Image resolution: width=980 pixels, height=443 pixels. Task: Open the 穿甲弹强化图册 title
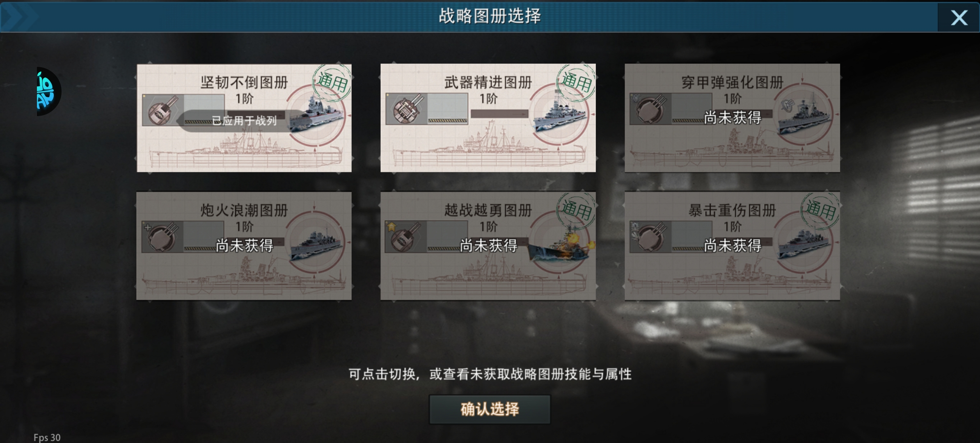pos(732,82)
